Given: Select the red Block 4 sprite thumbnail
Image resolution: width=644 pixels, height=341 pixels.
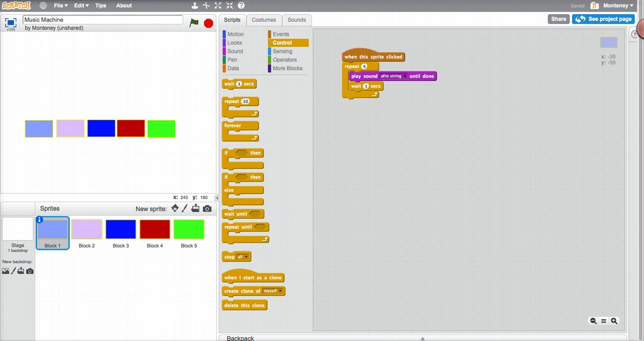Looking at the screenshot, I should 154,229.
